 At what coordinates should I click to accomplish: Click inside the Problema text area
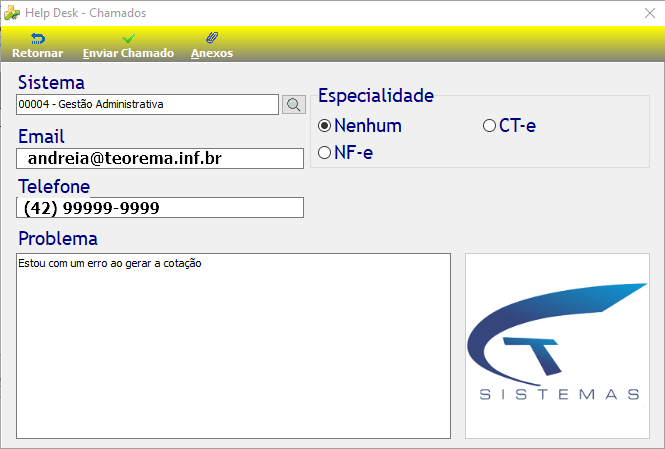click(233, 346)
